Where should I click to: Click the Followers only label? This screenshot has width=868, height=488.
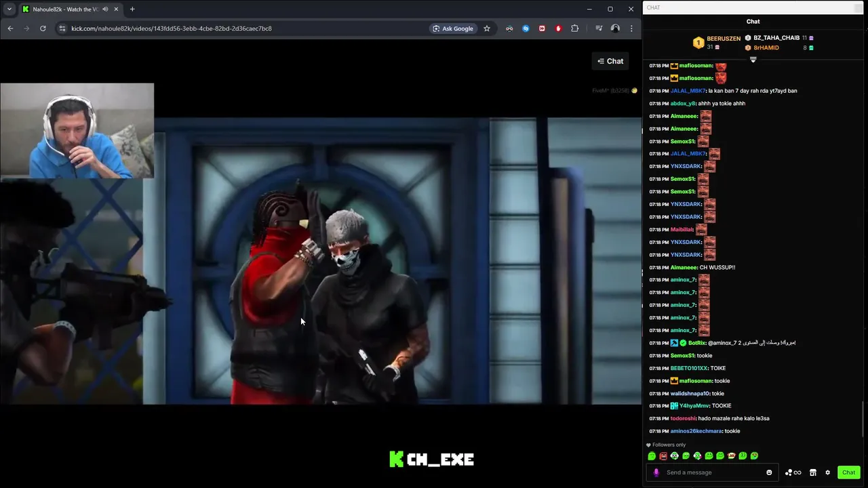tap(669, 445)
